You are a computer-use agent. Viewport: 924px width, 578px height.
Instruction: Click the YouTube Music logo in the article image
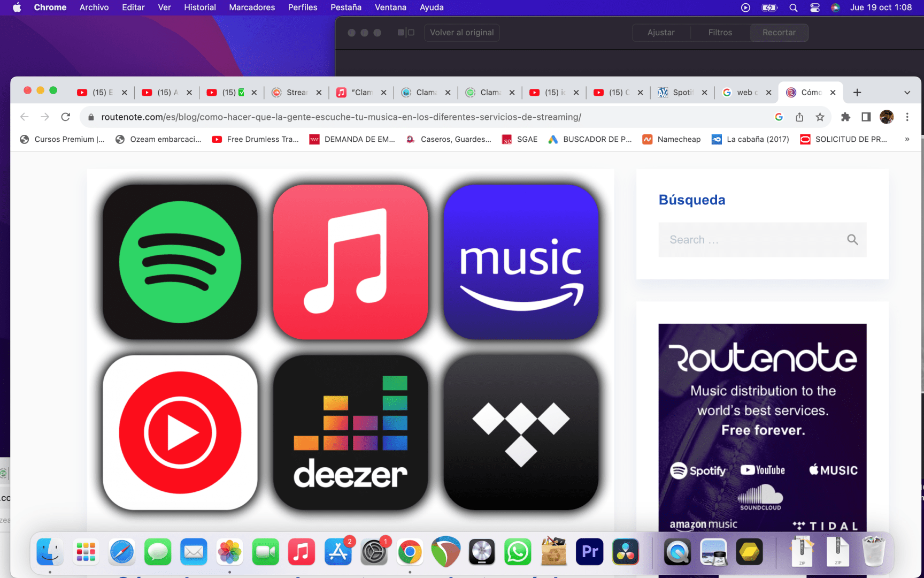tap(180, 432)
